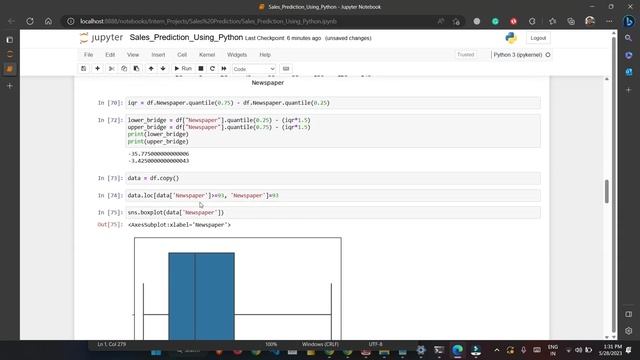This screenshot has width=640, height=360.
Task: Run the selected cell
Action: click(x=183, y=69)
